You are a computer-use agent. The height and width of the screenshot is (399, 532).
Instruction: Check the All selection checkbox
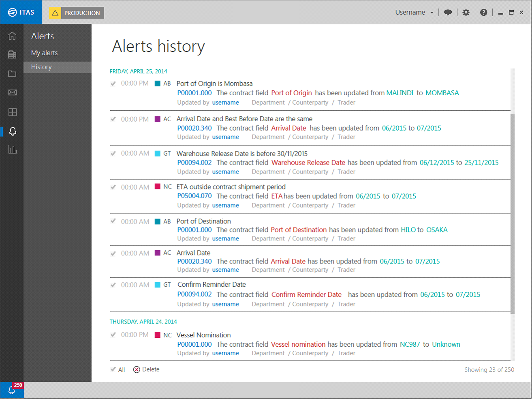point(113,369)
